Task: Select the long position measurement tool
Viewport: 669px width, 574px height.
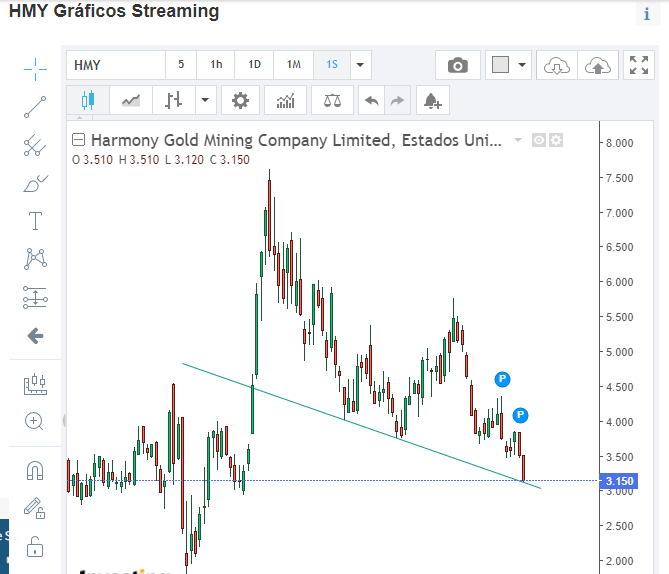Action: pyautogui.click(x=35, y=297)
